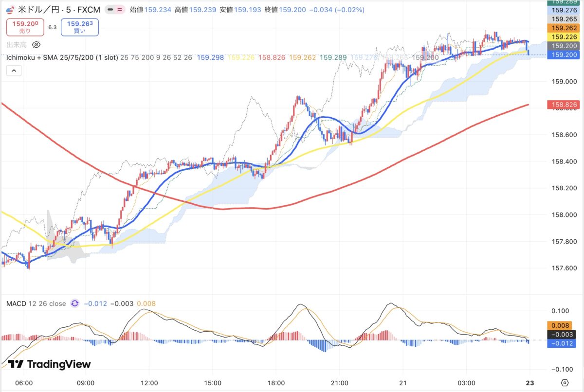Open chart settings gear at bottom right
This screenshot has width=584, height=392.
(565, 383)
